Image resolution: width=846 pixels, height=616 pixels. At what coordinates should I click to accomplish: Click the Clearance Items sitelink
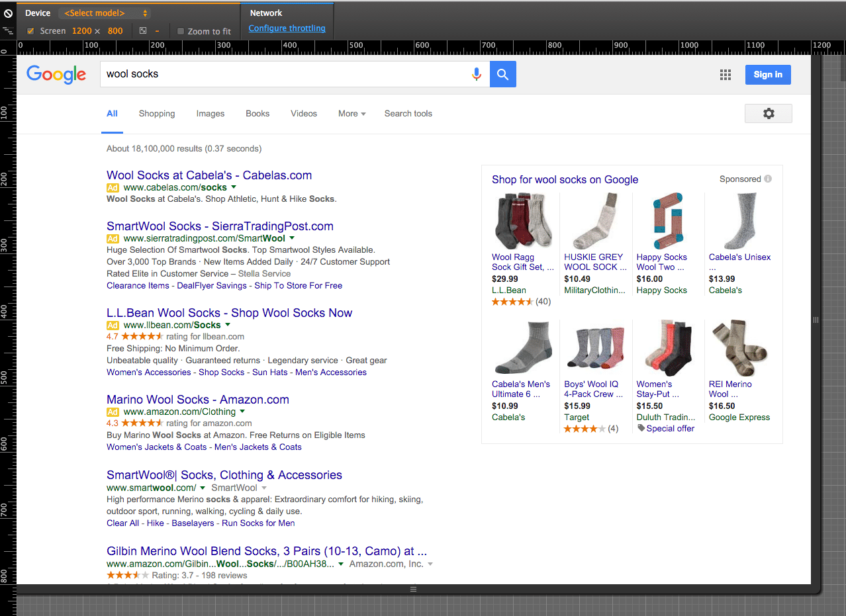click(138, 286)
